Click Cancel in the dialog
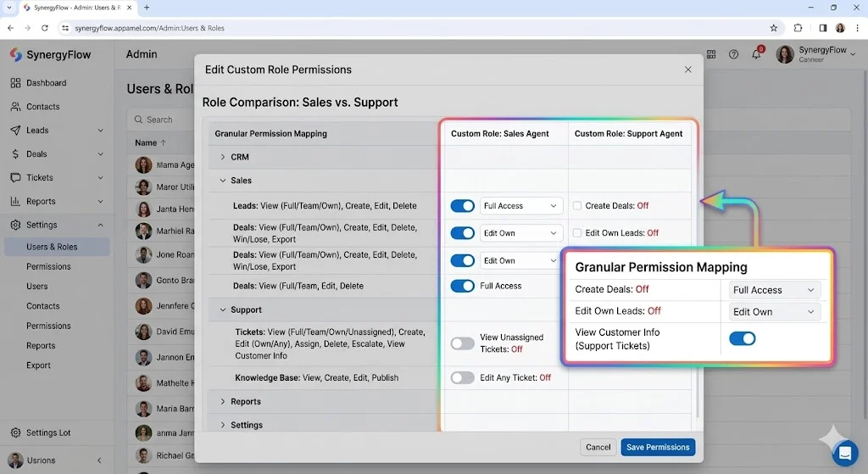Screen dimensions: 868x474 tap(598, 448)
